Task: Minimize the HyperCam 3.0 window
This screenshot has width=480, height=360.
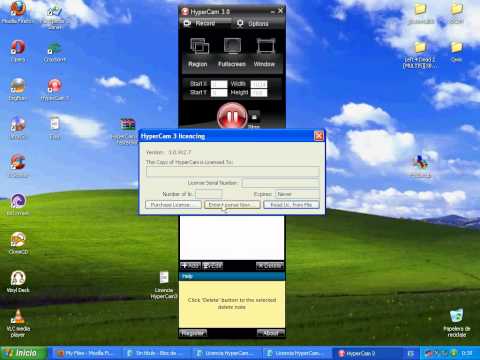Action: [273, 12]
